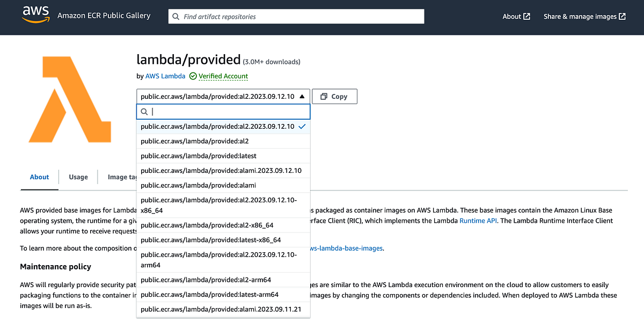
Task: Click the external link icon beside About
Action: (x=527, y=16)
